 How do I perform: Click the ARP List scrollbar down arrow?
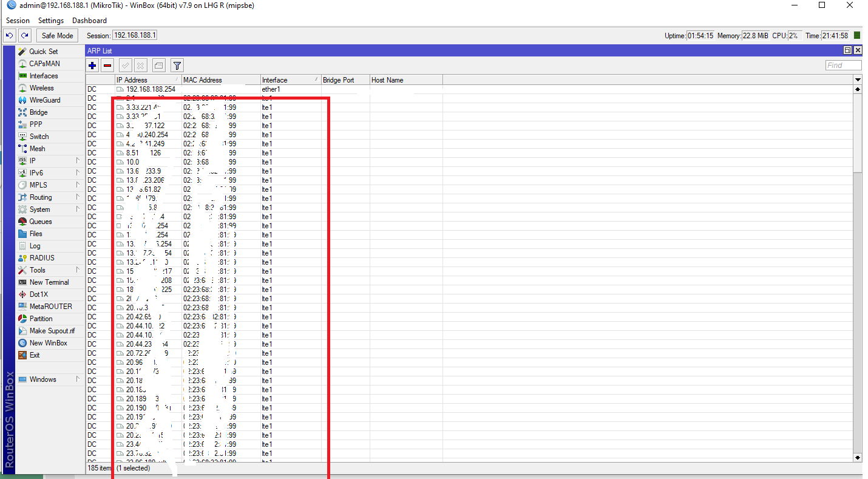pyautogui.click(x=858, y=457)
